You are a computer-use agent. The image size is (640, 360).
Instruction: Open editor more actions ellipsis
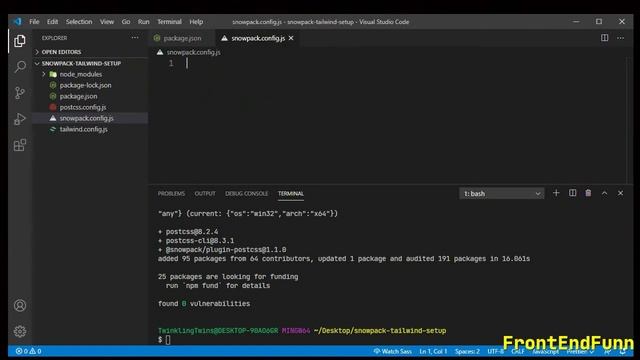click(620, 38)
